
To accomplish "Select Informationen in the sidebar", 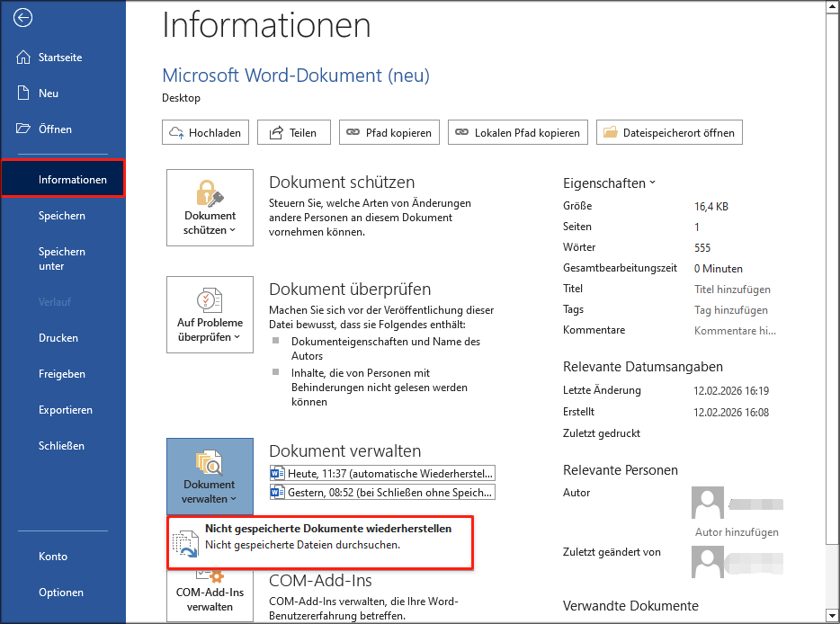I will 63,180.
